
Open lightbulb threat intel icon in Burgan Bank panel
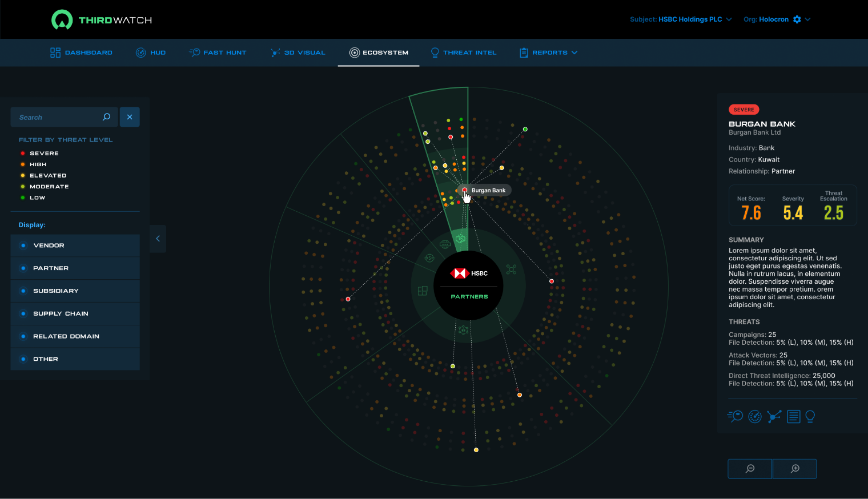coord(810,417)
